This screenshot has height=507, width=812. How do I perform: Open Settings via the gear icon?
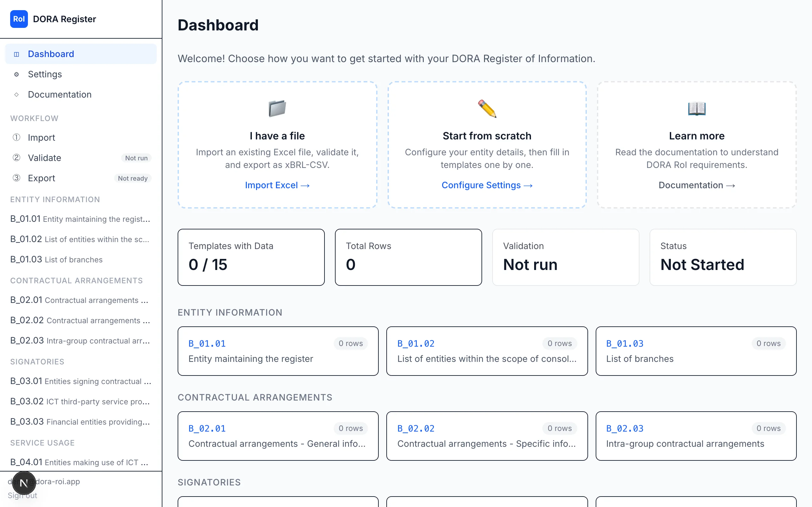pos(16,74)
